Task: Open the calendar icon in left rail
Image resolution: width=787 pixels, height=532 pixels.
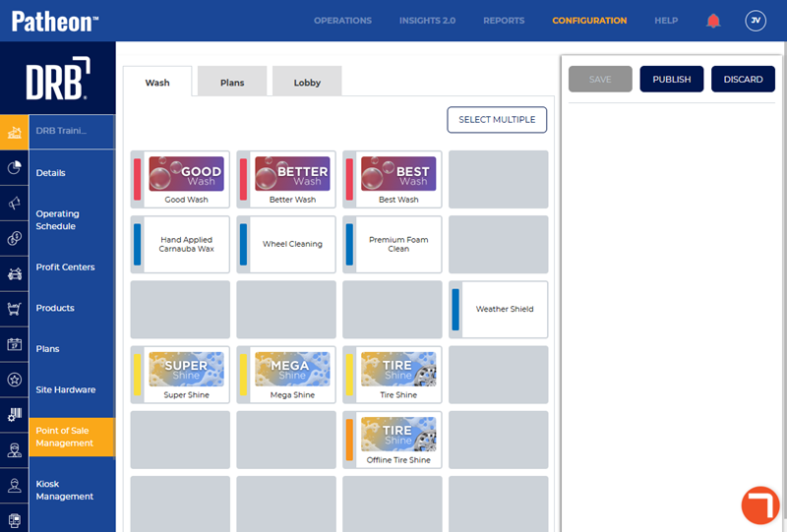Action: (14, 344)
